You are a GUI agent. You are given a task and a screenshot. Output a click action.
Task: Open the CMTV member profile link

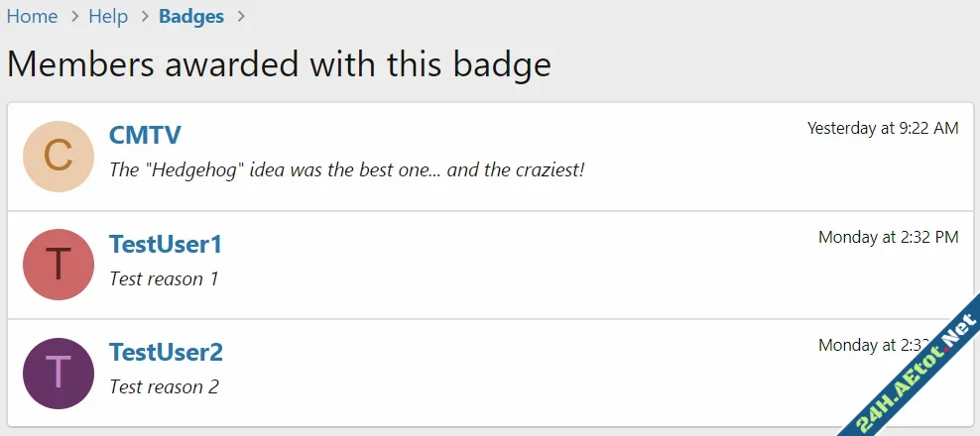tap(145, 136)
